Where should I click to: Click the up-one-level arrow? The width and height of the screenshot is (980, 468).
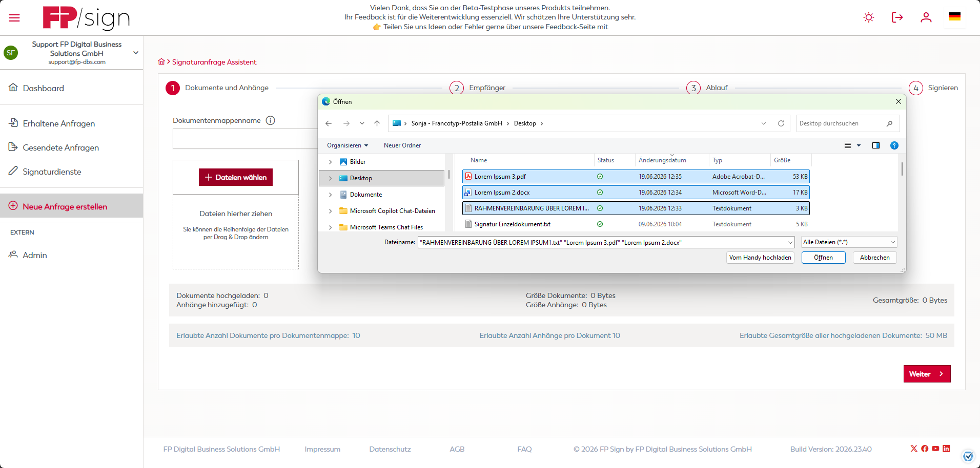pos(377,123)
